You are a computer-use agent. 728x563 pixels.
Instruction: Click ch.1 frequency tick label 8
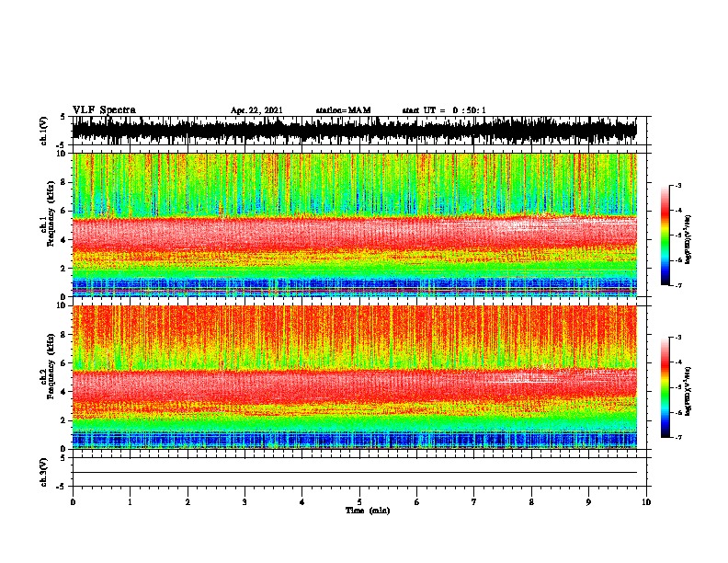pyautogui.click(x=64, y=182)
